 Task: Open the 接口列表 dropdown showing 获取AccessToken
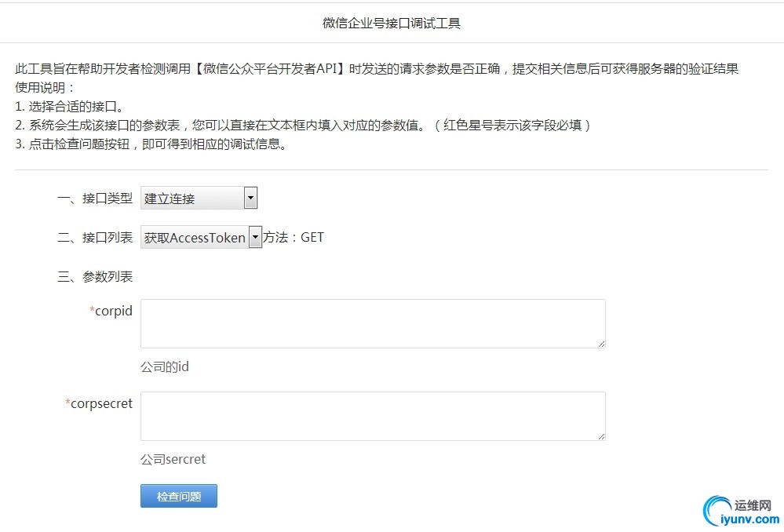pos(201,237)
